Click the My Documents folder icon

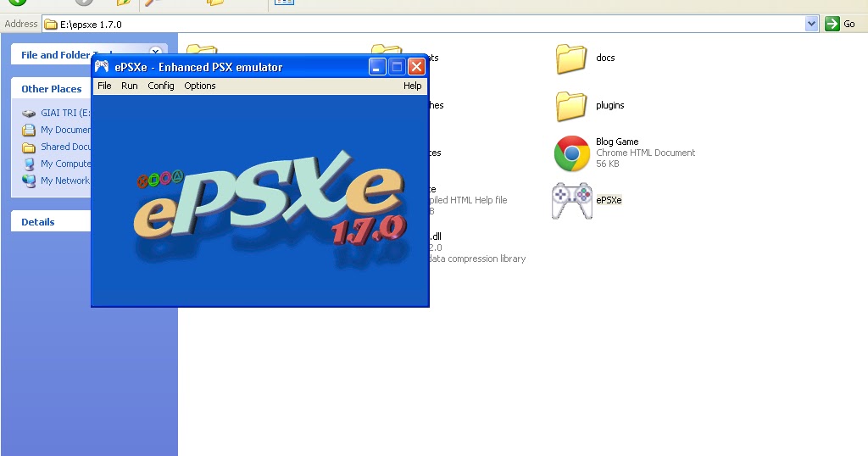tap(29, 130)
